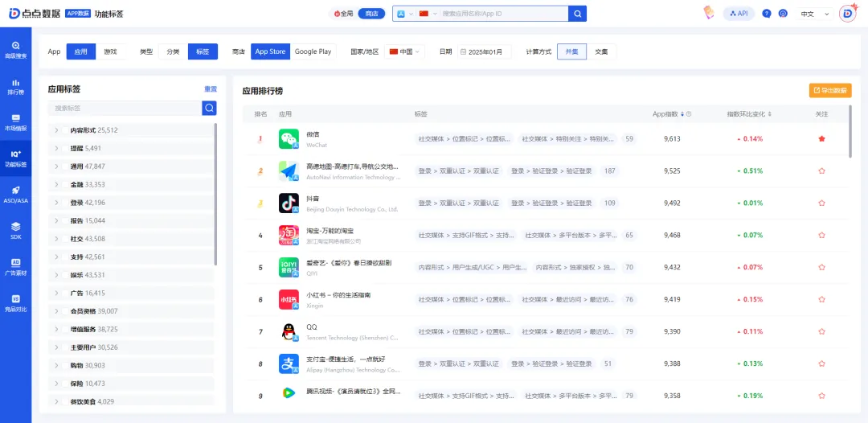Open 高级搜索 in the left sidebar
Image resolution: width=868 pixels, height=423 pixels.
coord(15,50)
